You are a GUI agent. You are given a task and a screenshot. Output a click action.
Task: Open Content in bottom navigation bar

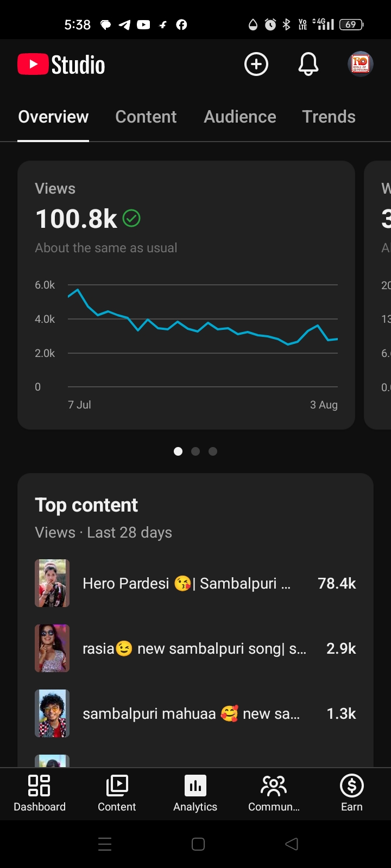[117, 793]
